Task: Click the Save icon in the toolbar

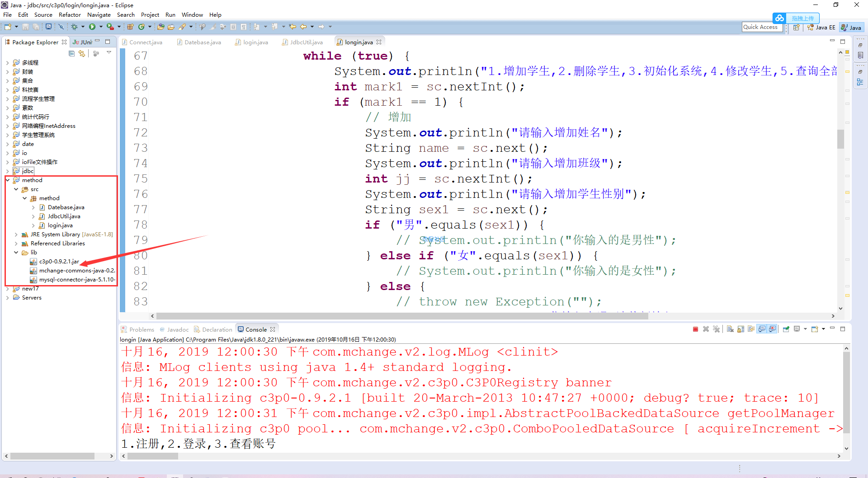Action: pyautogui.click(x=26, y=27)
